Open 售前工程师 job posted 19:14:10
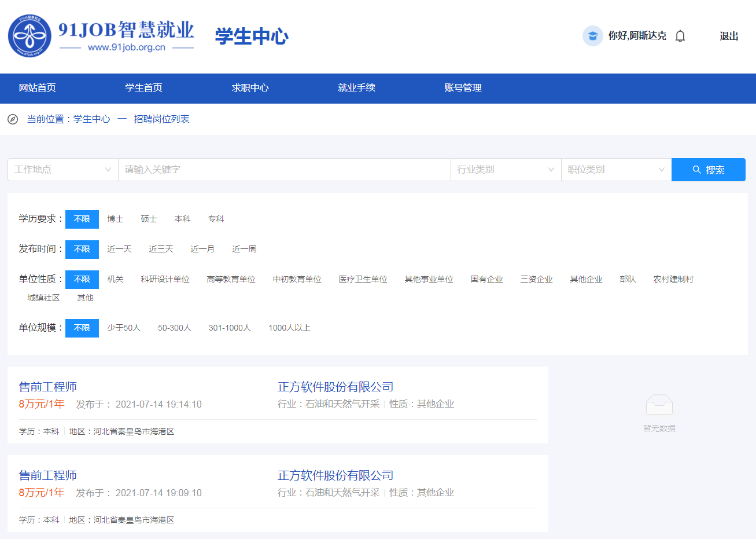 (47, 387)
